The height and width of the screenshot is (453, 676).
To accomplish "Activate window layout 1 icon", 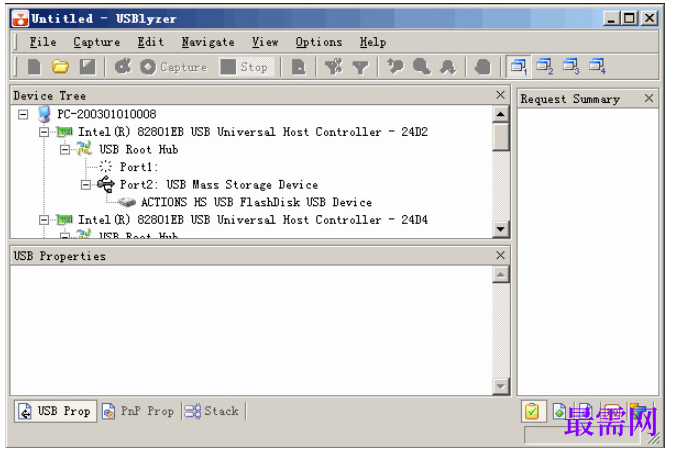I will tap(519, 66).
